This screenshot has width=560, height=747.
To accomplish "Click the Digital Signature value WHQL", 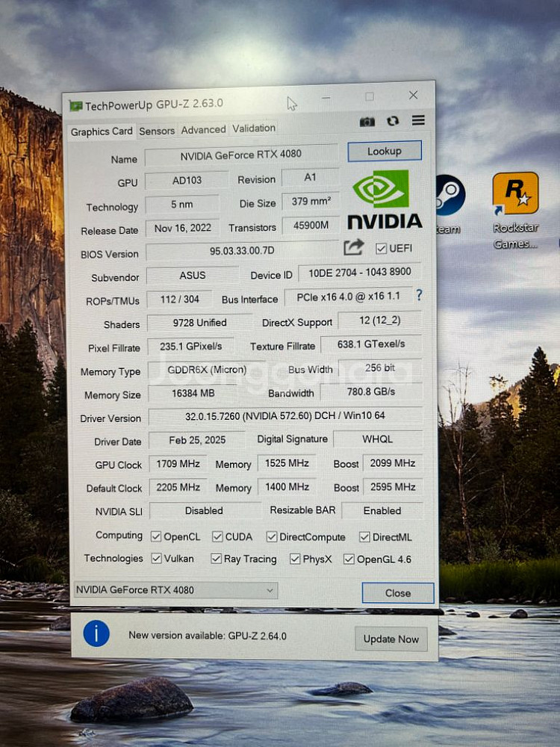I will pyautogui.click(x=378, y=438).
